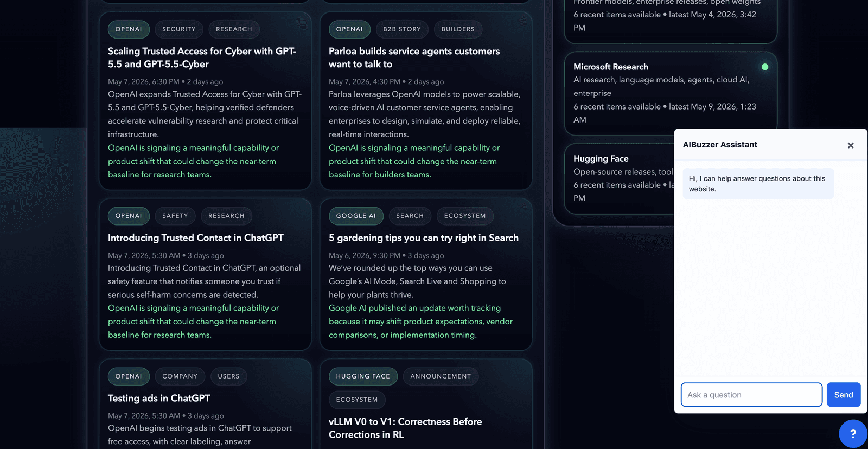Select RESEARCH tag on Scaling Trusted Access card
868x449 pixels.
[x=234, y=29]
